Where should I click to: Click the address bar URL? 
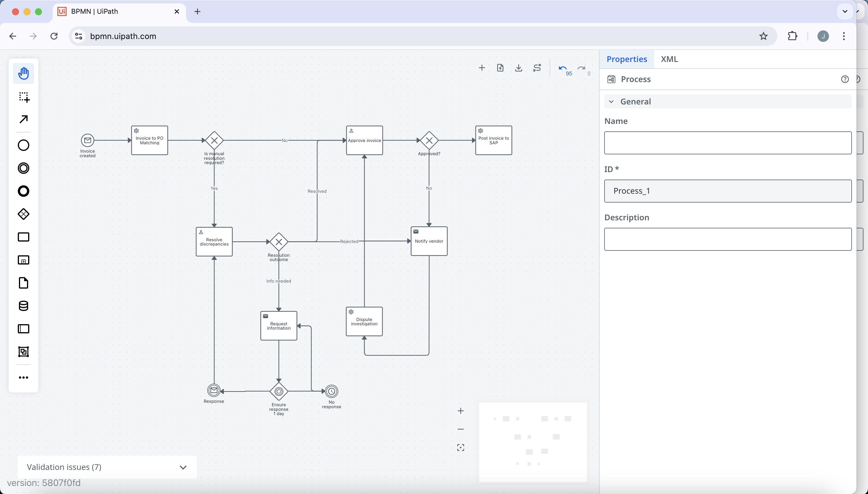click(x=123, y=36)
